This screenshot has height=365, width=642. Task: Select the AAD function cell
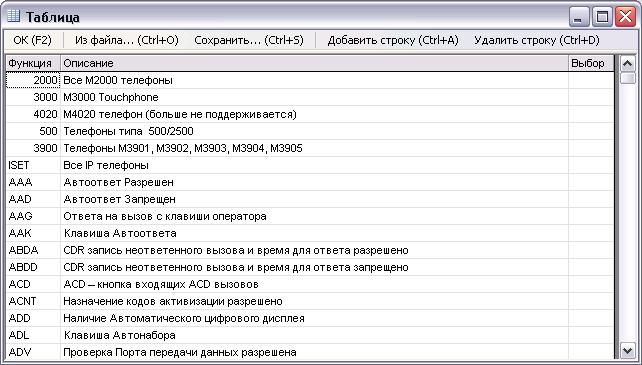tap(33, 200)
